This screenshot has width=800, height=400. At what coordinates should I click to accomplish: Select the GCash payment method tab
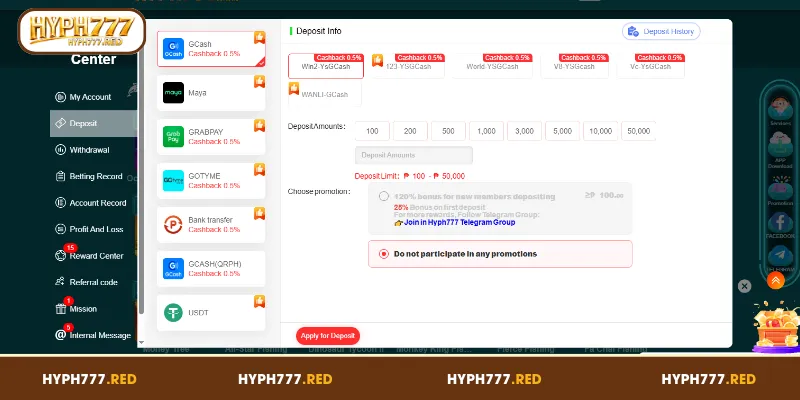[x=211, y=48]
